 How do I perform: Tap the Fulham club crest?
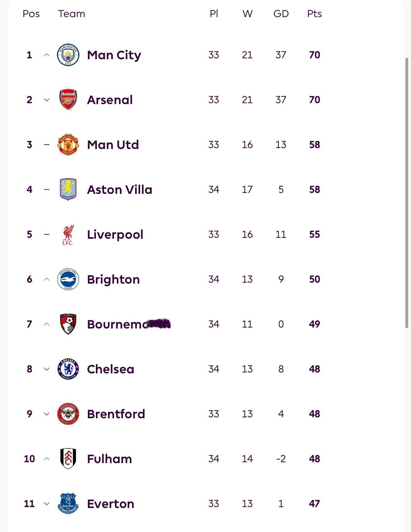coord(68,459)
